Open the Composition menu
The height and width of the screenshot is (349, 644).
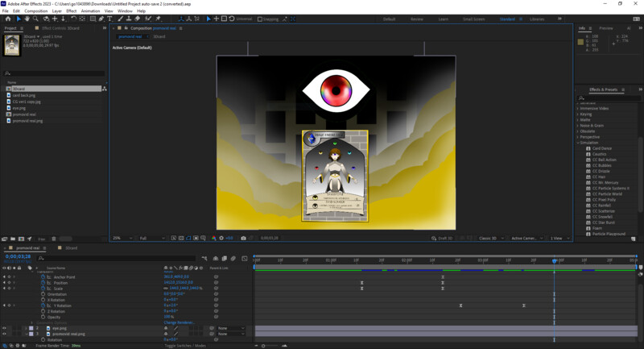point(35,11)
